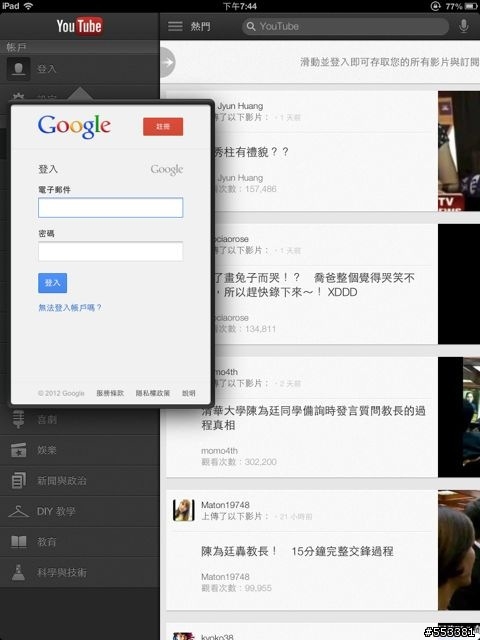
Task: Tap the 熱門 heading in top bar
Action: coord(200,27)
